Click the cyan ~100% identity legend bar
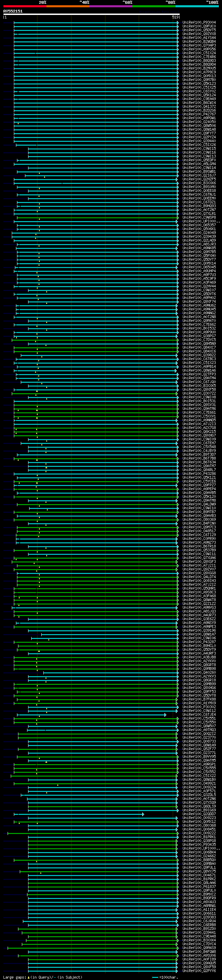This screenshot has height=980, width=222. point(197,6)
